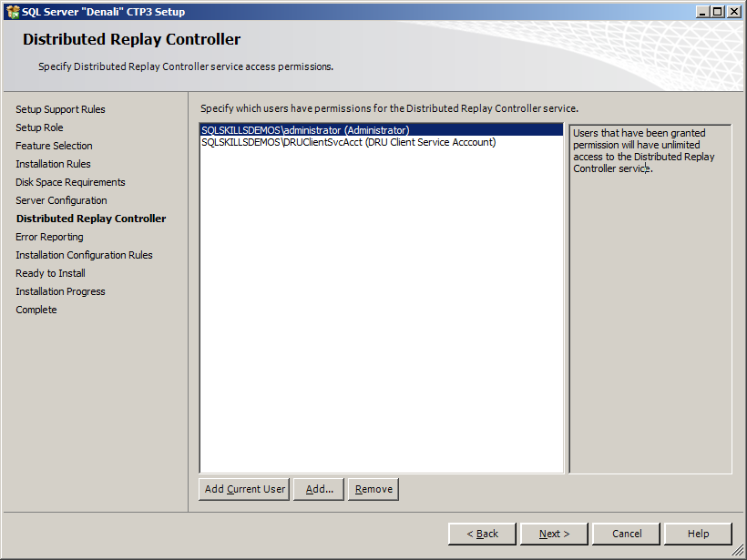Click the Add Current User button
The height and width of the screenshot is (560, 747).
[244, 489]
